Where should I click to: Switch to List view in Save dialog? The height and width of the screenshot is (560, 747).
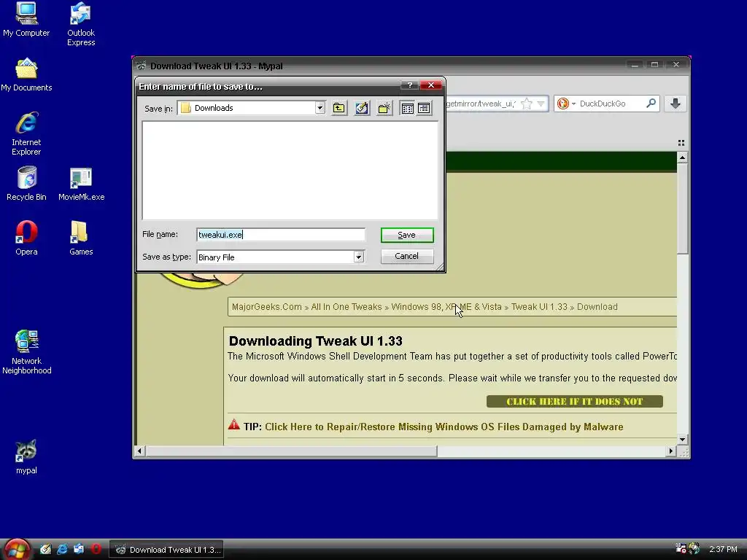(407, 108)
